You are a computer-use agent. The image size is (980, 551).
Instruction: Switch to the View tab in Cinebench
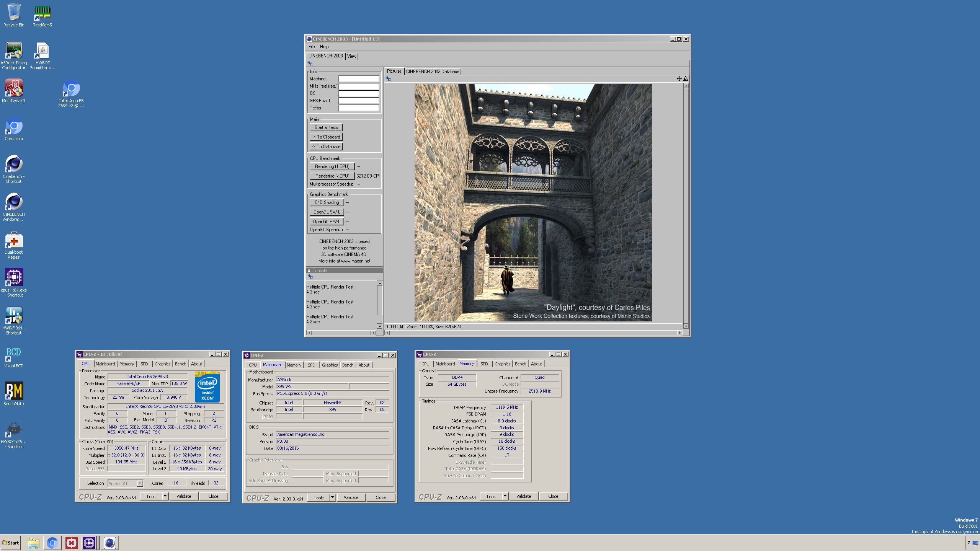tap(351, 56)
